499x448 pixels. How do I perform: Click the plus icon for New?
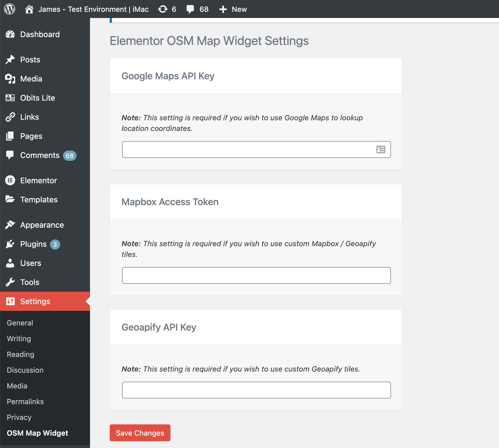(x=223, y=9)
